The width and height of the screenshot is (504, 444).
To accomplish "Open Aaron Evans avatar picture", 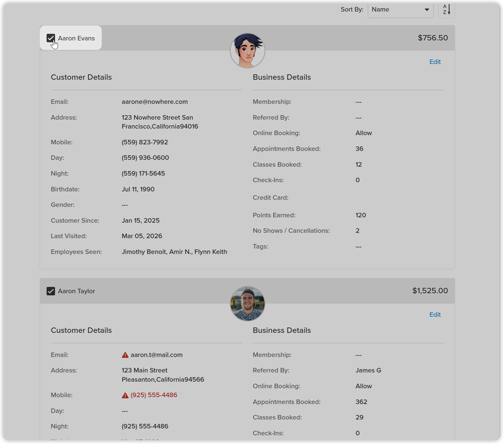I will click(247, 51).
